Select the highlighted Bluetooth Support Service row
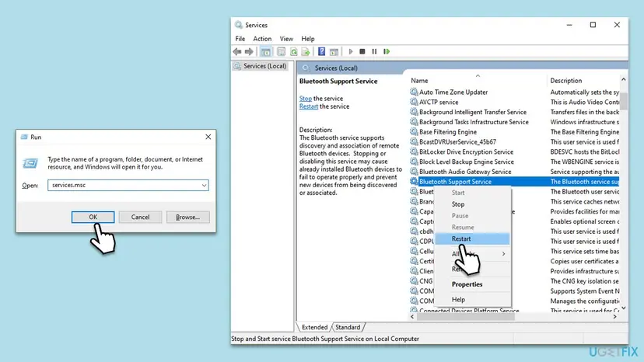 tap(514, 182)
